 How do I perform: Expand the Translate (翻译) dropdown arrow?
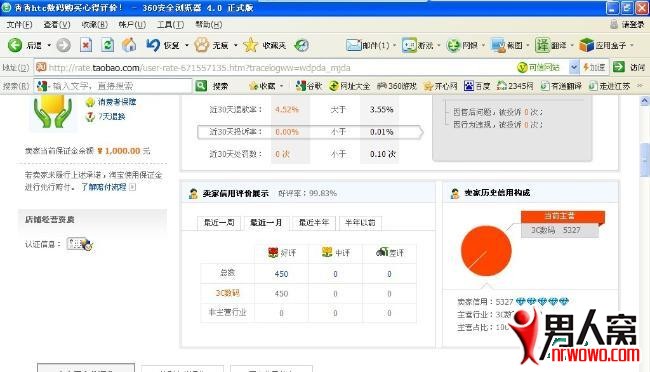point(572,45)
